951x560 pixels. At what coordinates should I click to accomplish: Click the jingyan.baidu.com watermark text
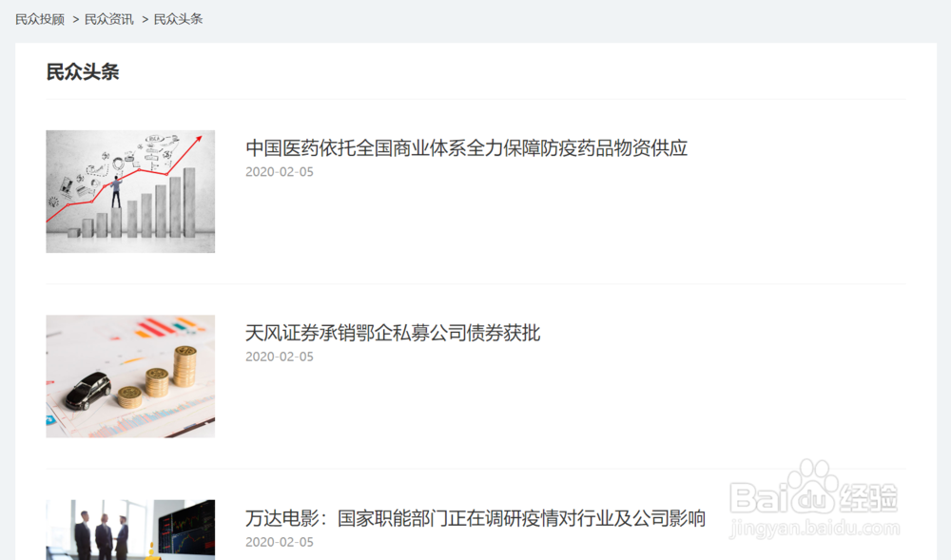815,528
